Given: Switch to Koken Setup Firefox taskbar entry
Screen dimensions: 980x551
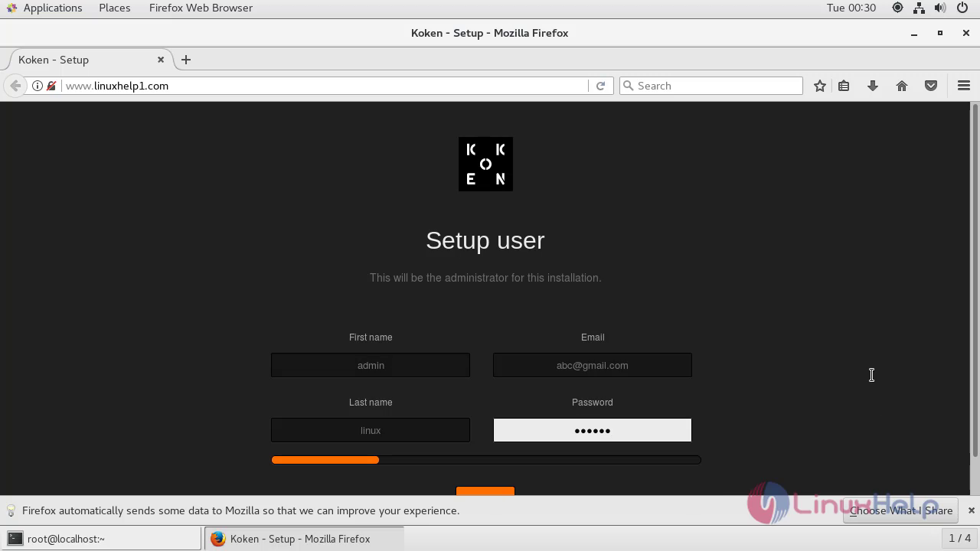Looking at the screenshot, I should click(x=303, y=539).
